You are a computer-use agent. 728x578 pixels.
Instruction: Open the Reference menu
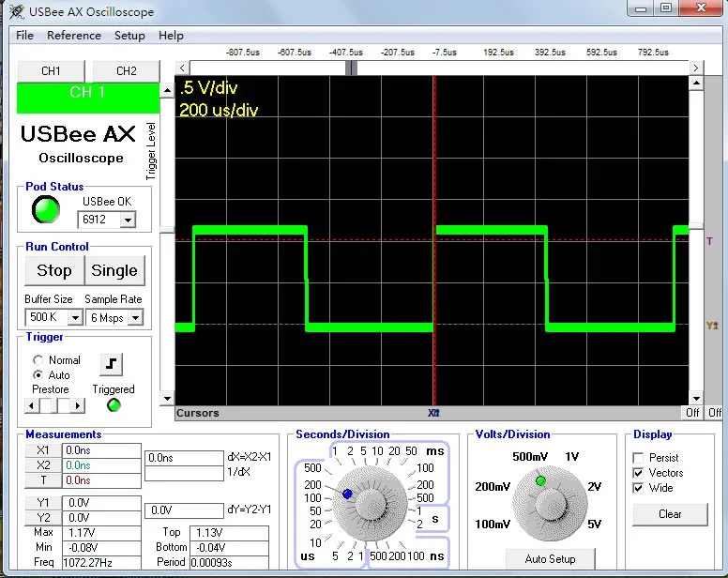pos(74,36)
